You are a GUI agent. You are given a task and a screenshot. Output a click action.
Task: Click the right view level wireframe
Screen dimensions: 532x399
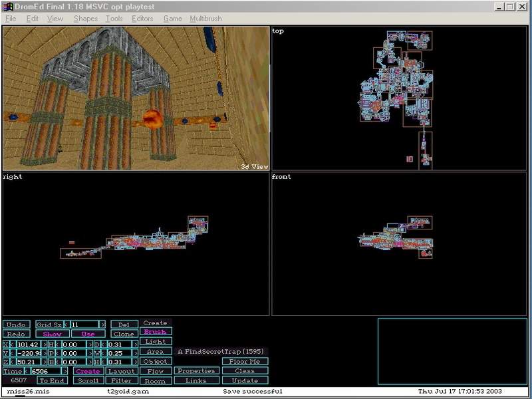click(134, 238)
